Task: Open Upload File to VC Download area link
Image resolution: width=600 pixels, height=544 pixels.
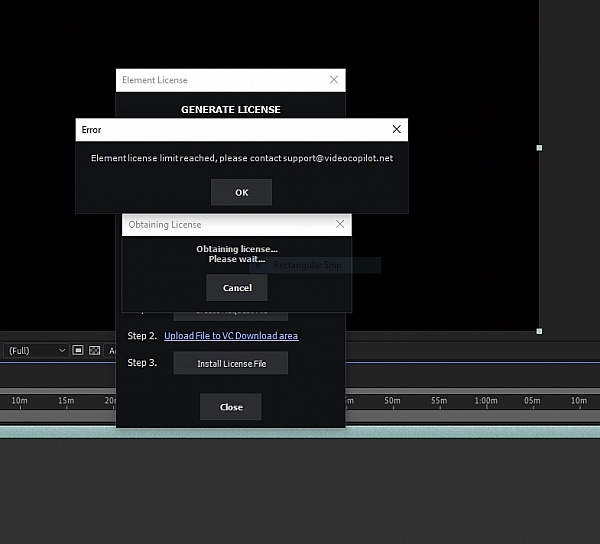Action: (231, 336)
